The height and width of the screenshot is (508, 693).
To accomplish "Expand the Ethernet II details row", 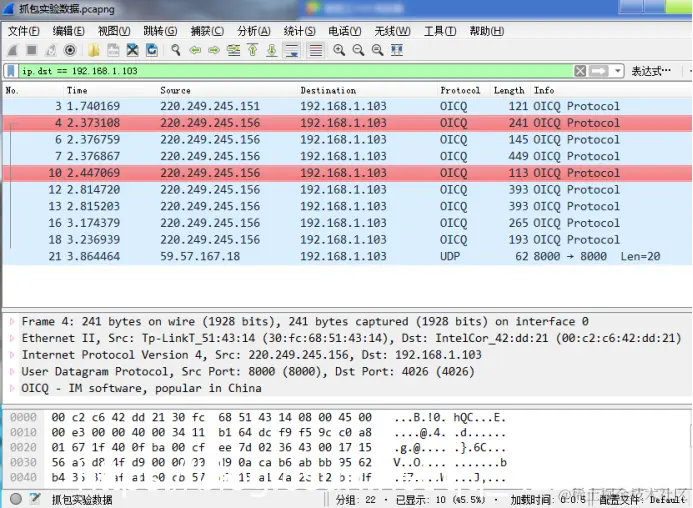I will (x=12, y=338).
